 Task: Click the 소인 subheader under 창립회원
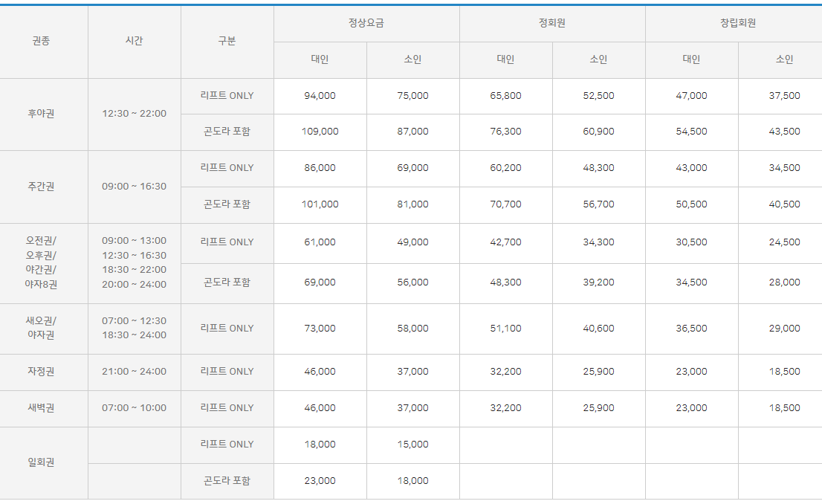pos(784,59)
